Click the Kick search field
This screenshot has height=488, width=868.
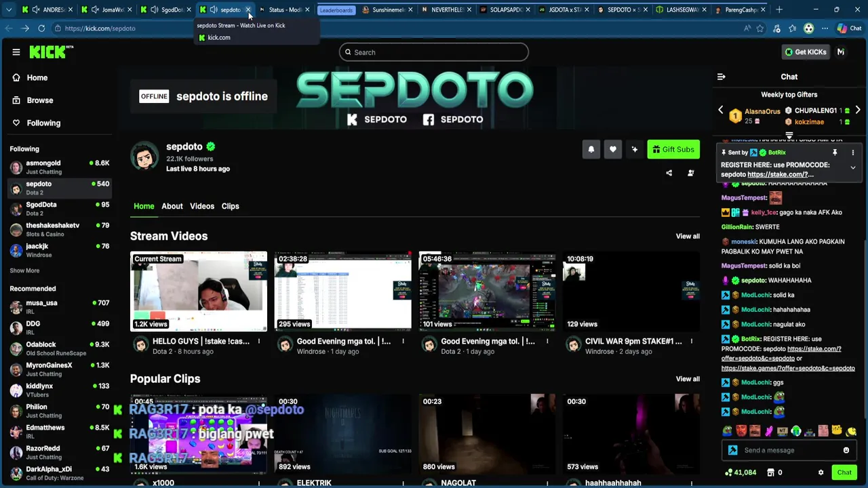tap(434, 52)
